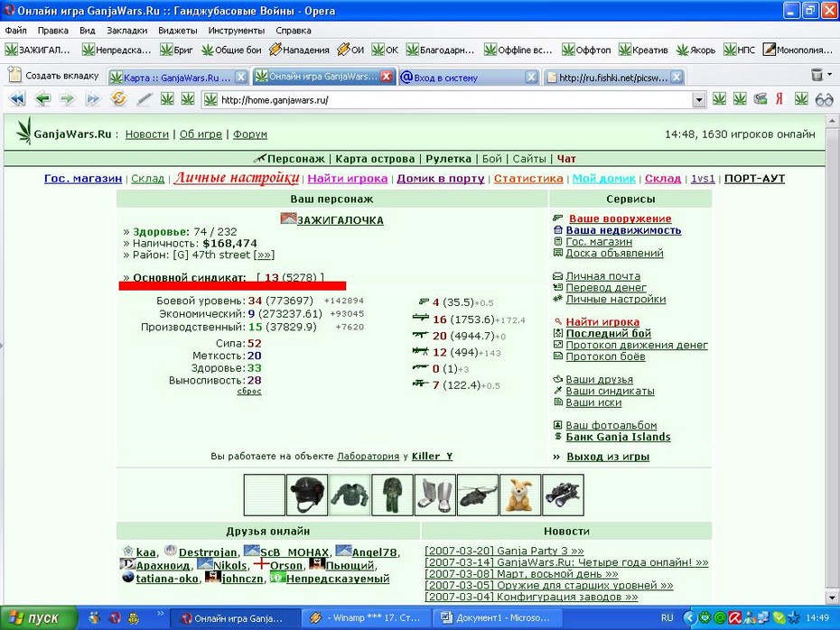Open the Креатив bookmark
This screenshot has width=840, height=630.
(643, 50)
